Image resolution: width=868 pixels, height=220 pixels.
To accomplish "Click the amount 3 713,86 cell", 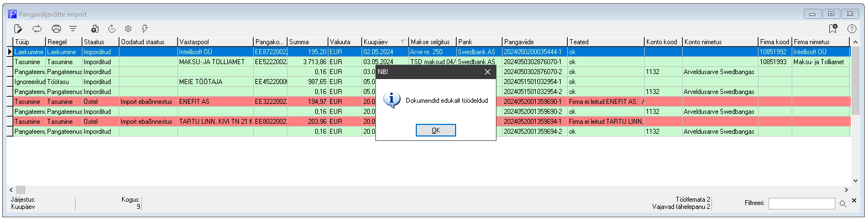I will pyautogui.click(x=307, y=62).
